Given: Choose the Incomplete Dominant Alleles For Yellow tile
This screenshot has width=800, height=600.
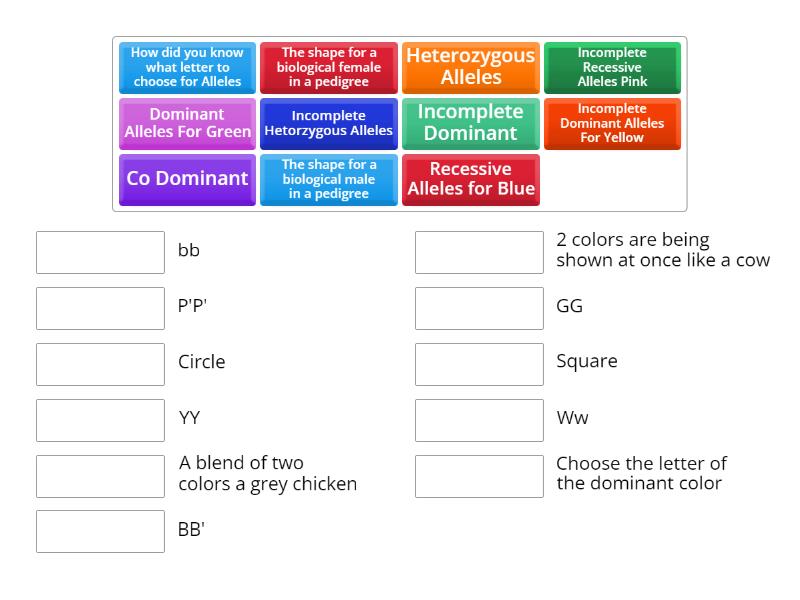Looking at the screenshot, I should click(x=613, y=123).
